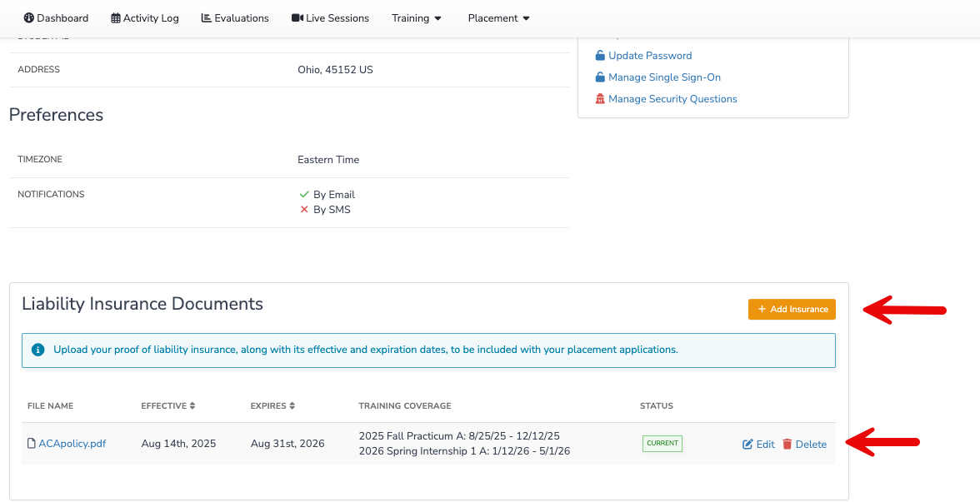The image size is (980, 502).
Task: Select the 'Aug 14th, 2025' effective date
Action: tap(178, 444)
